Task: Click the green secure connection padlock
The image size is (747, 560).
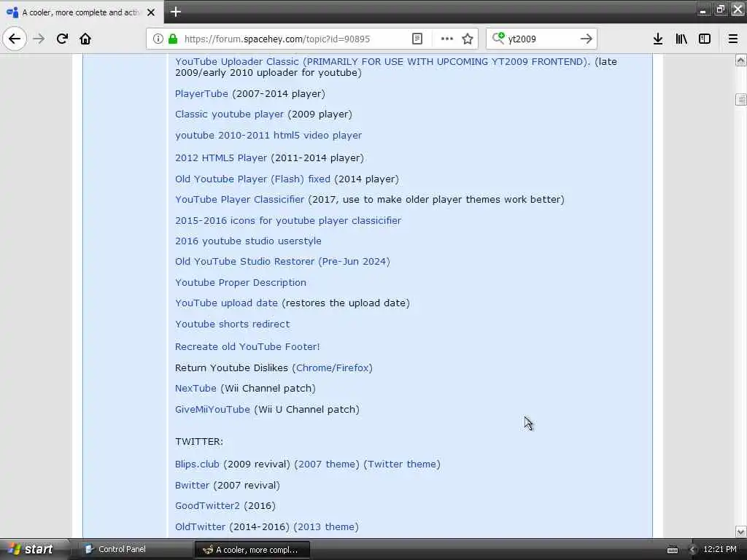Action: pyautogui.click(x=173, y=39)
